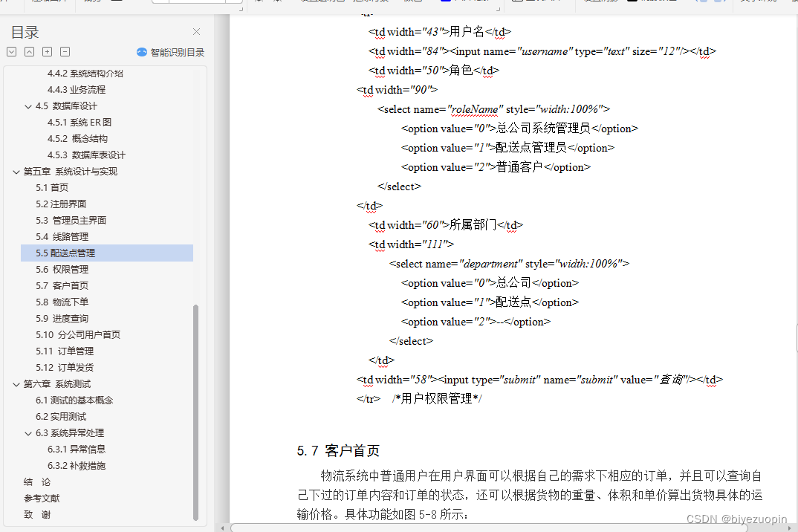
Task: Open outline entry 6.3 系统异常处理
Action: coord(70,432)
